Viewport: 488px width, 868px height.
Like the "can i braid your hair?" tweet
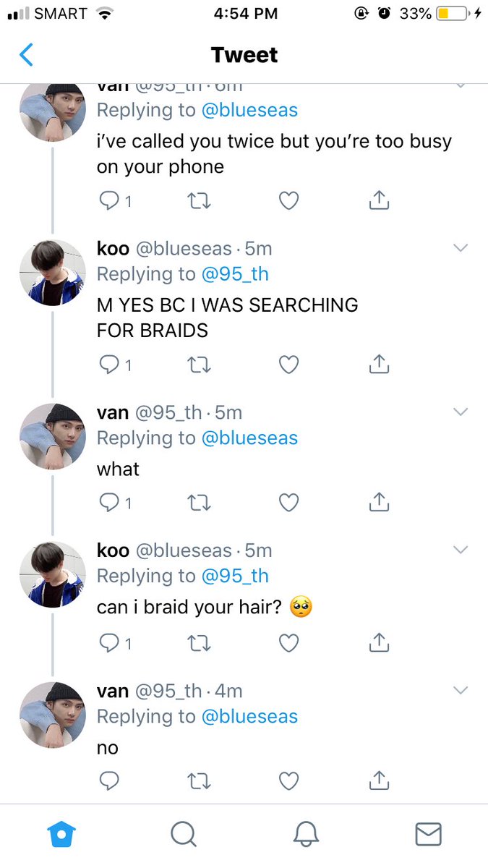[x=289, y=642]
